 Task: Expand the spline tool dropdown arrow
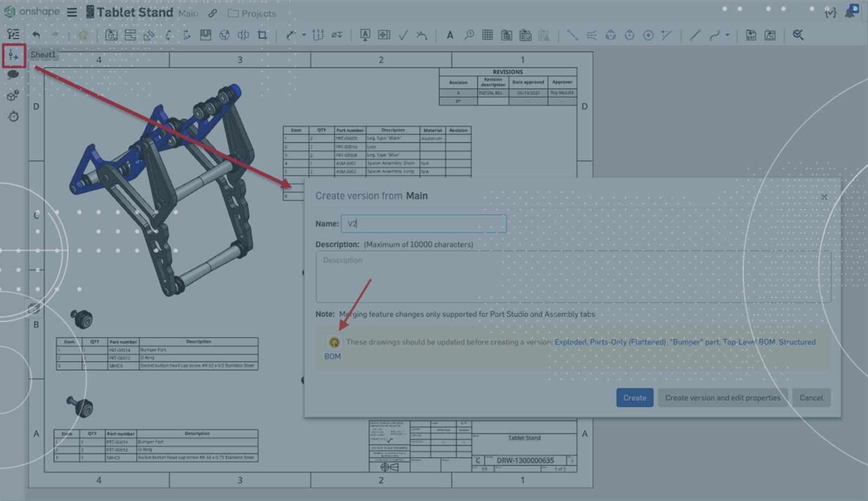point(727,35)
